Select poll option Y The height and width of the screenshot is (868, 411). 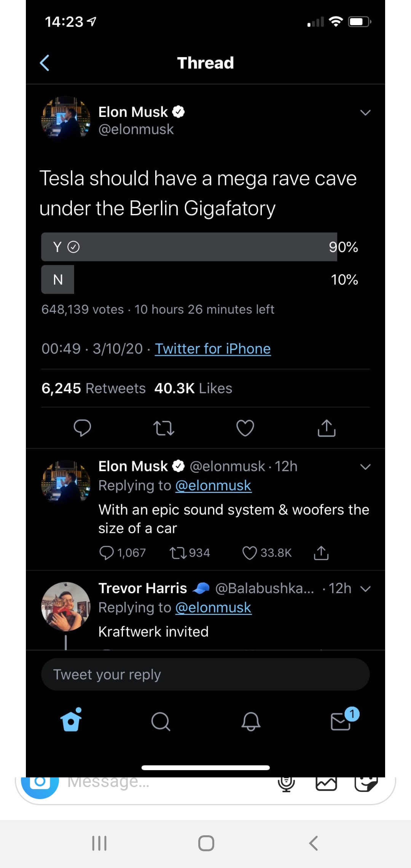pyautogui.click(x=189, y=247)
